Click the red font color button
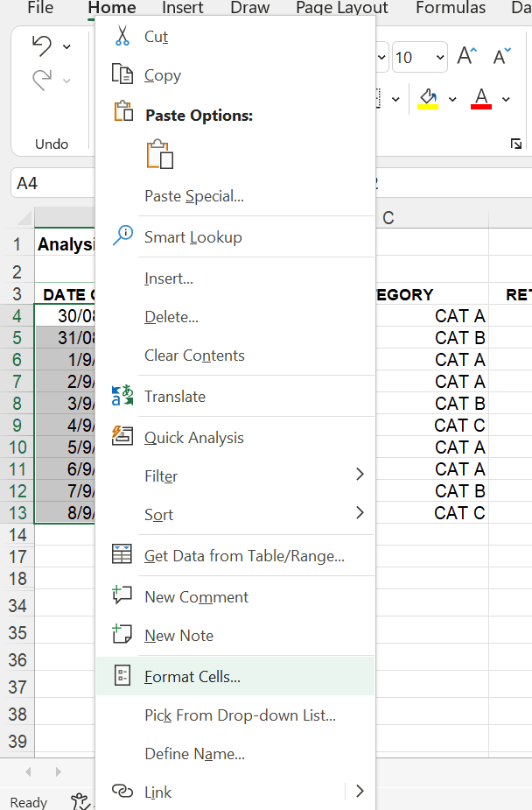Image resolution: width=532 pixels, height=810 pixels. coord(481,98)
